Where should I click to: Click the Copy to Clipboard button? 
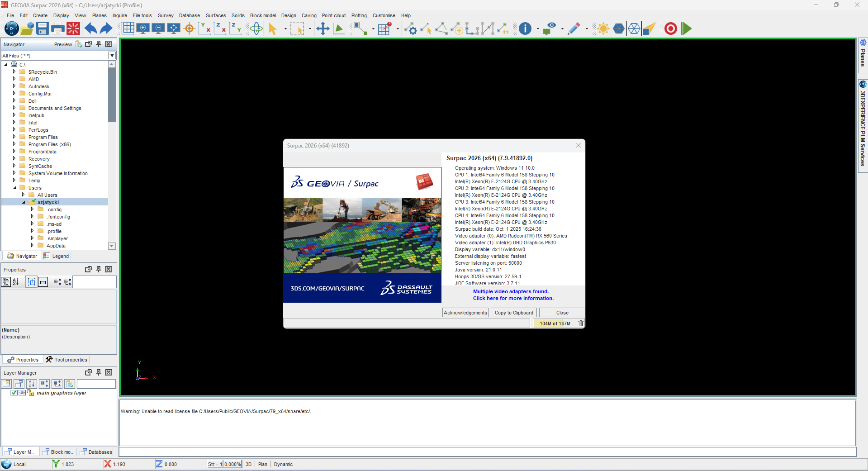tap(514, 313)
